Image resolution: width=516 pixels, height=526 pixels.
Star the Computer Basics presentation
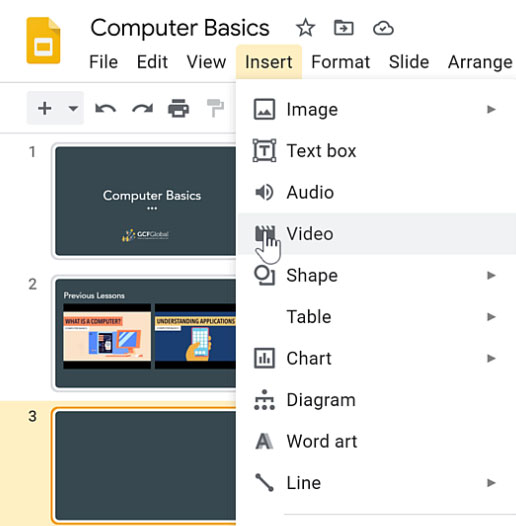point(305,28)
